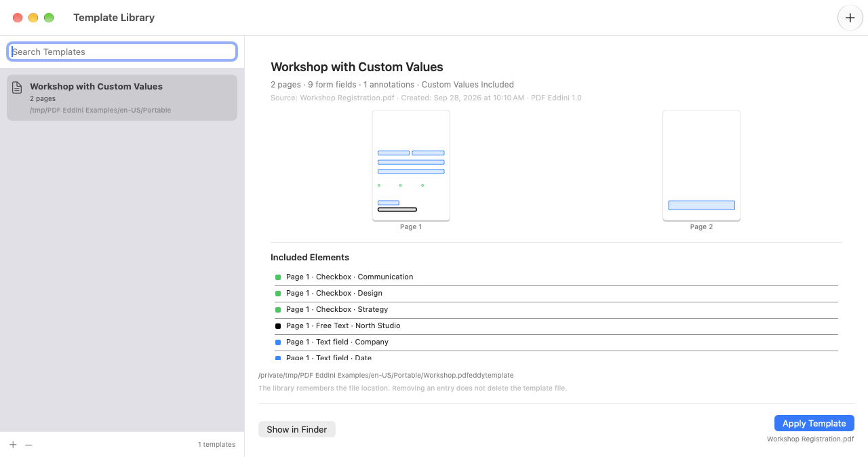Focus the Search Templates field
Screen dimensions: 868x457
click(x=122, y=52)
